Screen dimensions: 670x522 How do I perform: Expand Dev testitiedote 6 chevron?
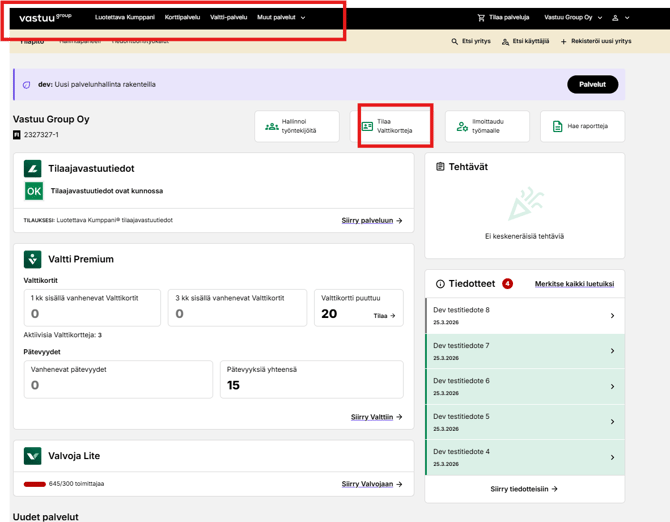tap(612, 387)
